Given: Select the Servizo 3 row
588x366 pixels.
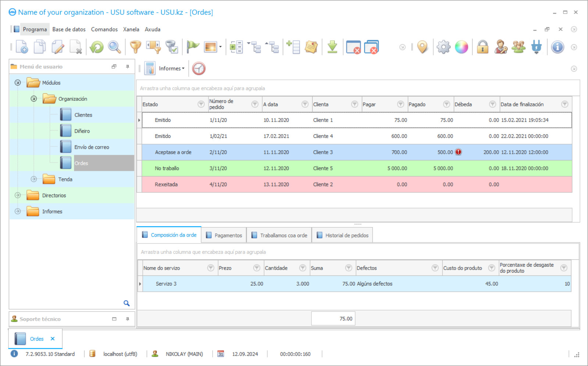Looking at the screenshot, I should [357, 284].
